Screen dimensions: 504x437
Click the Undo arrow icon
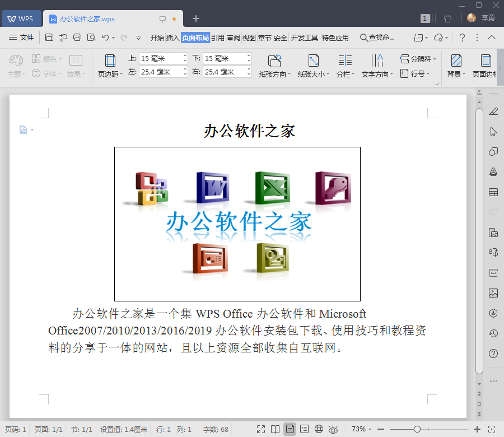click(105, 38)
